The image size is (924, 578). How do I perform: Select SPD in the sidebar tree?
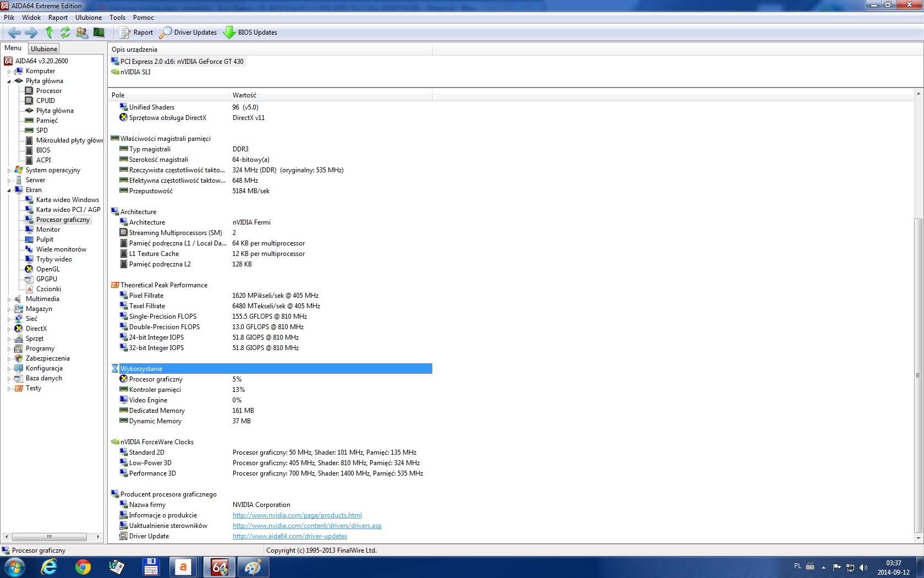pyautogui.click(x=42, y=130)
